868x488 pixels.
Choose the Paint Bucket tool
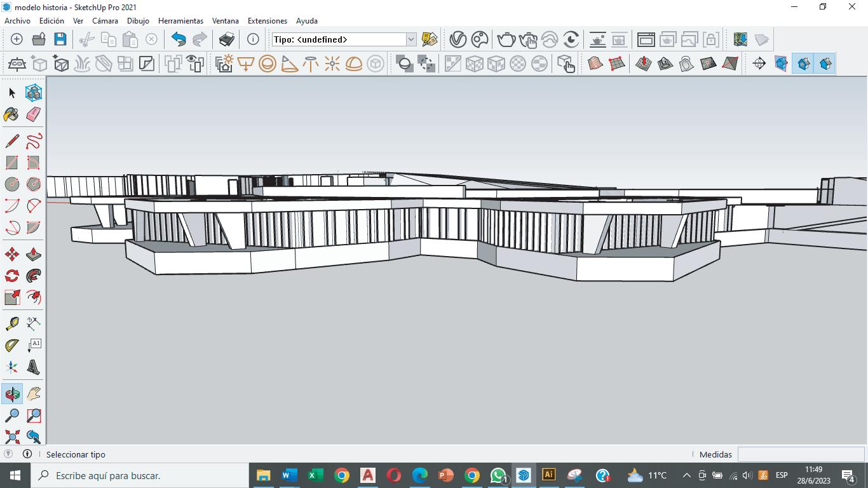click(x=11, y=114)
